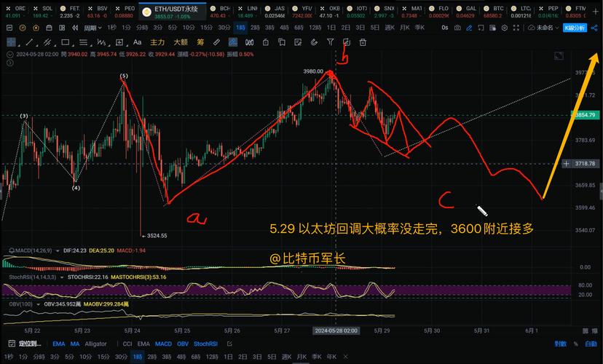Screen dimensions: 603x364
Task: Close the bottom timeframe row
Action: 345,357
